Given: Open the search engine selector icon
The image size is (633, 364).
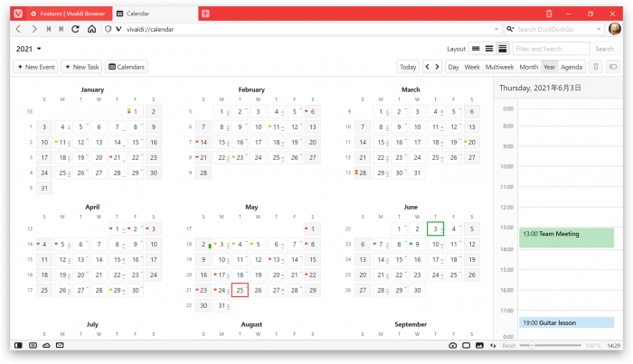Looking at the screenshot, I should click(510, 29).
